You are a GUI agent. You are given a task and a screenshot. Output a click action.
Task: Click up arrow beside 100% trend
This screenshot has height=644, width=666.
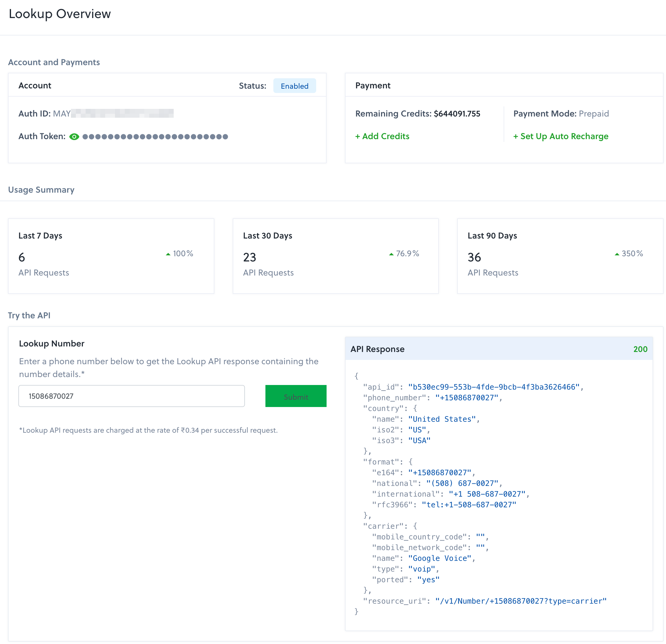point(168,254)
